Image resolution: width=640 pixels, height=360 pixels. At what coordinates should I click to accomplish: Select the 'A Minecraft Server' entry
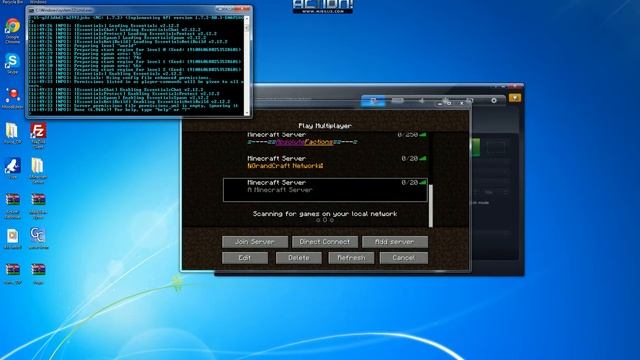pos(325,190)
